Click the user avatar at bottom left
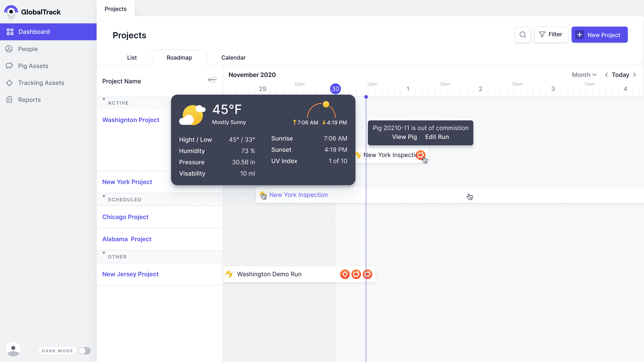This screenshot has width=644, height=362. pyautogui.click(x=13, y=349)
